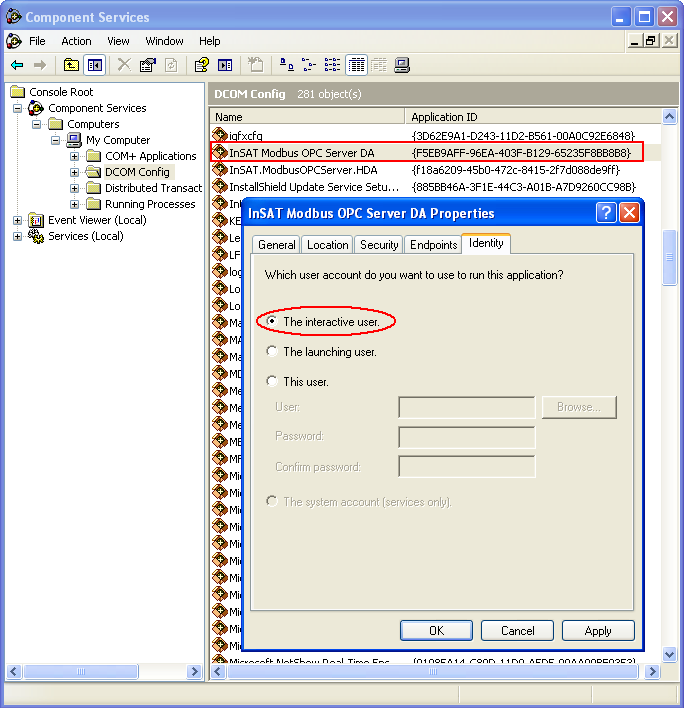Select 'This user' radio button

pos(272,381)
